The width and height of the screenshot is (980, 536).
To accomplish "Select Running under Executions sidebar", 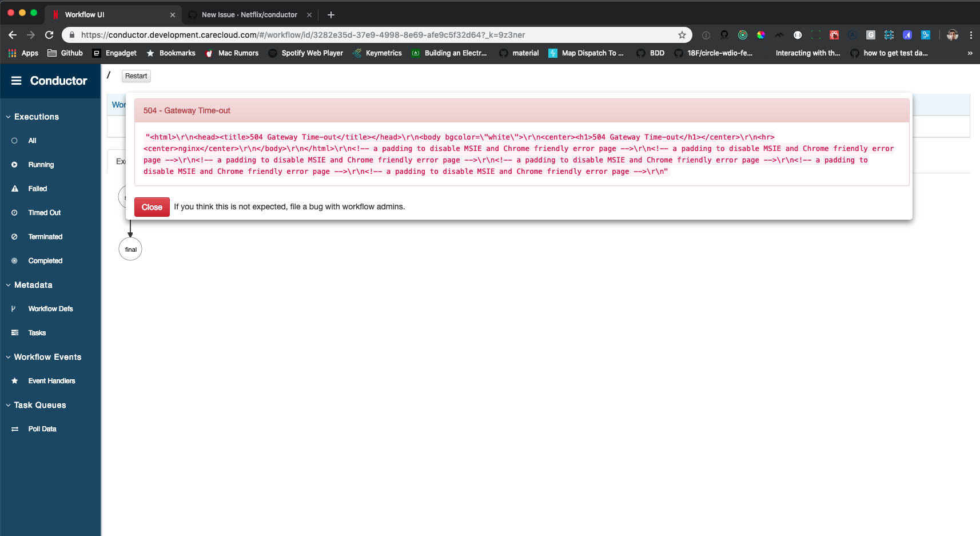I will tap(40, 164).
